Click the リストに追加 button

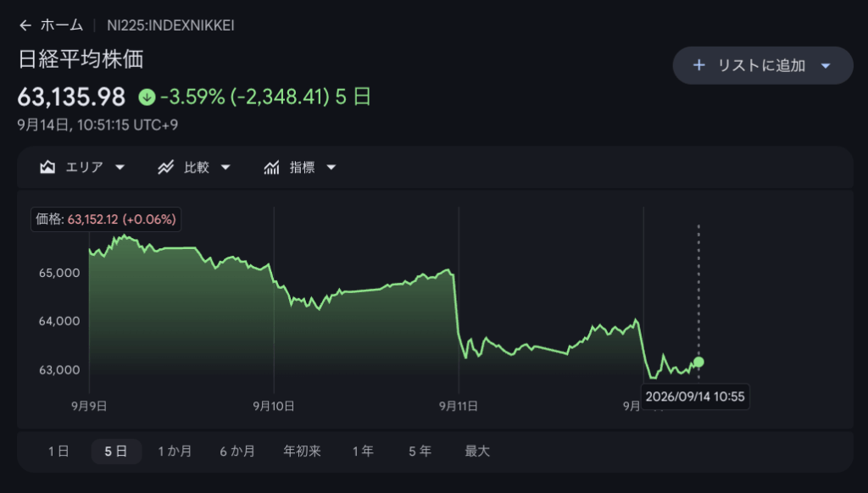763,65
